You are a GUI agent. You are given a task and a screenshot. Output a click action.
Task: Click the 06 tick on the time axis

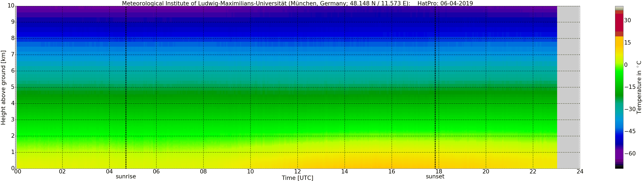pyautogui.click(x=156, y=172)
